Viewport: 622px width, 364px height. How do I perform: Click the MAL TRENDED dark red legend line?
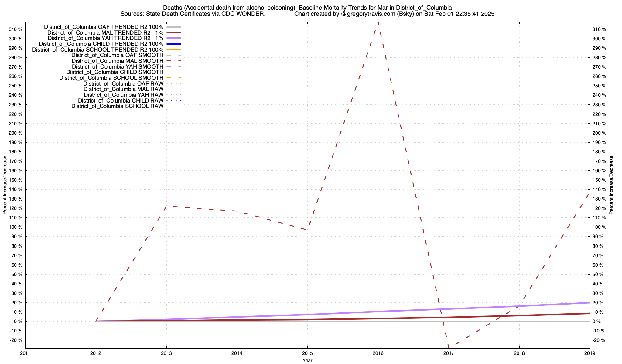174,32
